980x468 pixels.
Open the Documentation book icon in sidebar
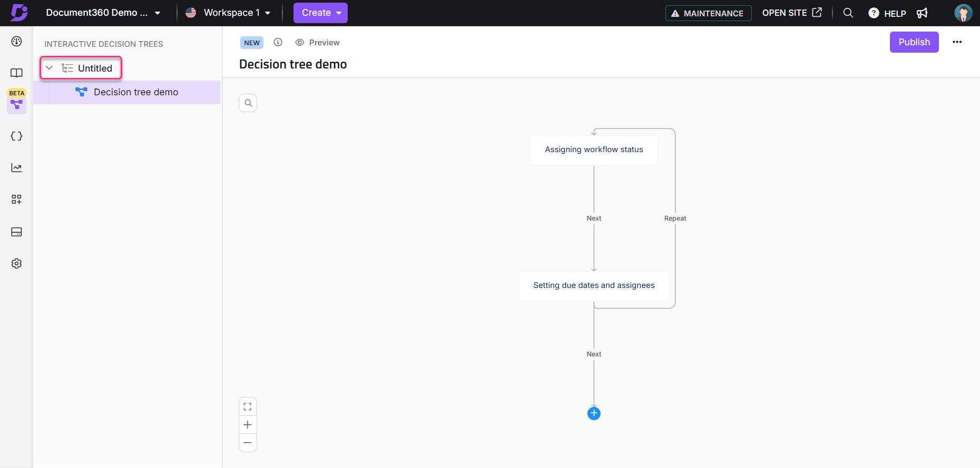click(17, 73)
